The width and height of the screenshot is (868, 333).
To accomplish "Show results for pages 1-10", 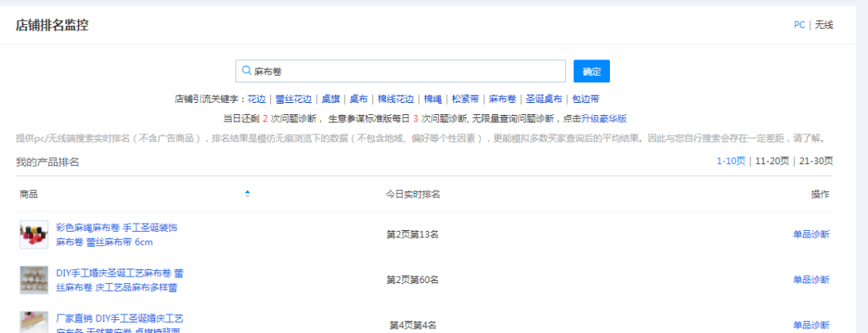I will pyautogui.click(x=731, y=161).
